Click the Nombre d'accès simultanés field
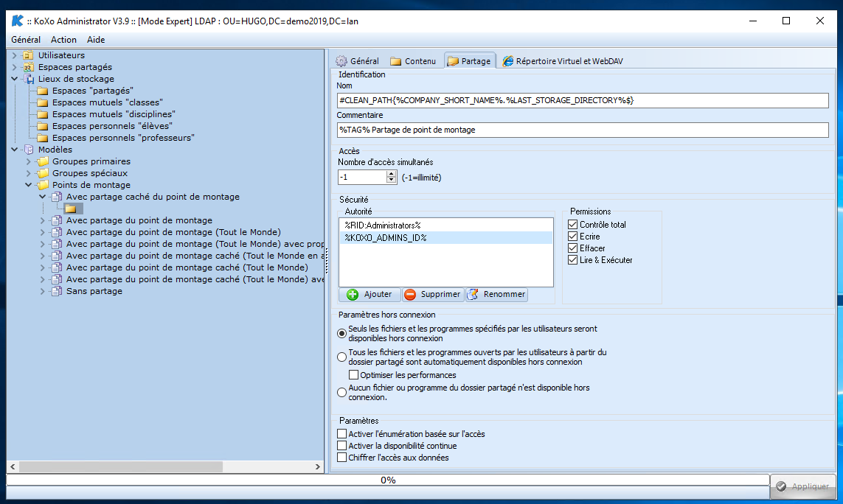This screenshot has height=504, width=843. pyautogui.click(x=362, y=178)
